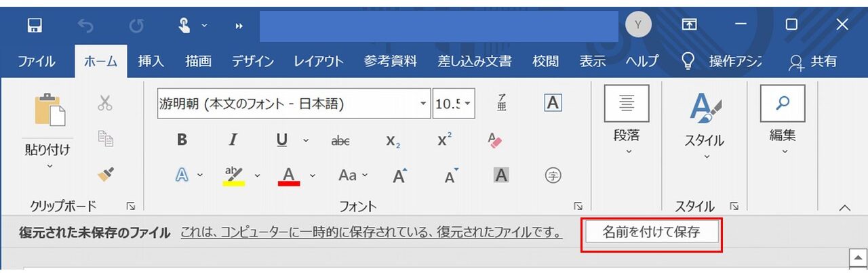Open the Paste clipboard icon
Screen dimensions: 868x273
[50, 110]
